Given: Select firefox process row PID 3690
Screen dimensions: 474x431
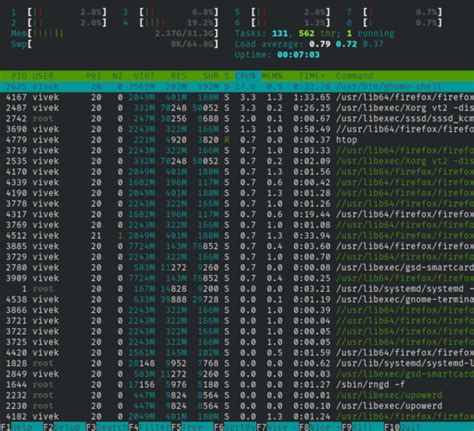Looking at the screenshot, I should point(237,129).
